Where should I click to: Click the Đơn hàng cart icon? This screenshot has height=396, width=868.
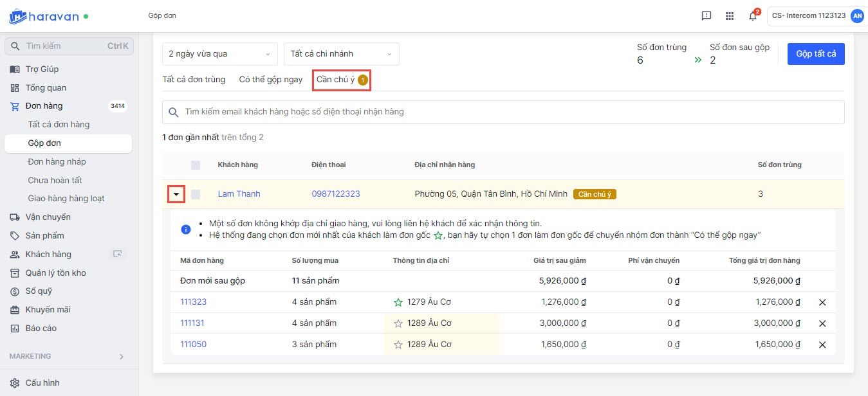click(x=15, y=106)
